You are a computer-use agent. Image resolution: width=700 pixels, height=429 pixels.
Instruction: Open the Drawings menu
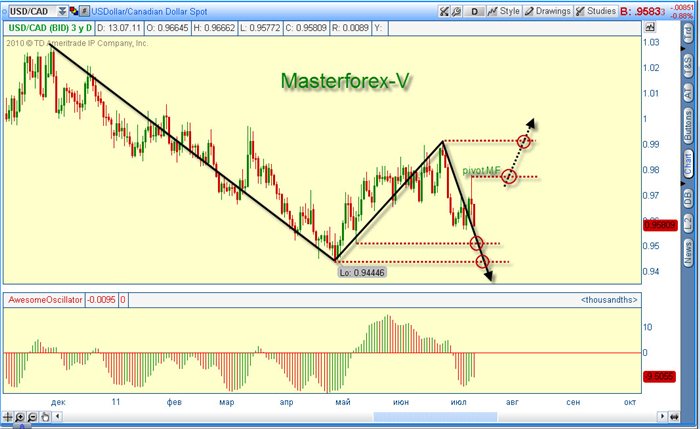tap(548, 11)
